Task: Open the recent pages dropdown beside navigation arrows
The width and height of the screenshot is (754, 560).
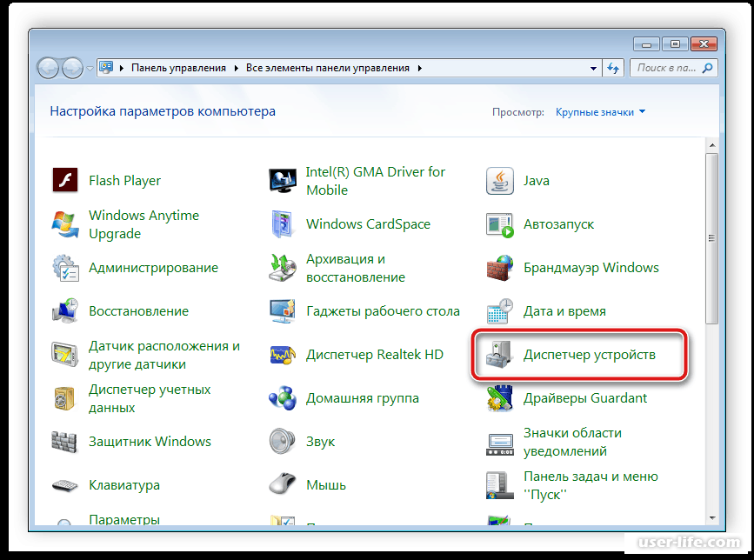Action: point(90,68)
